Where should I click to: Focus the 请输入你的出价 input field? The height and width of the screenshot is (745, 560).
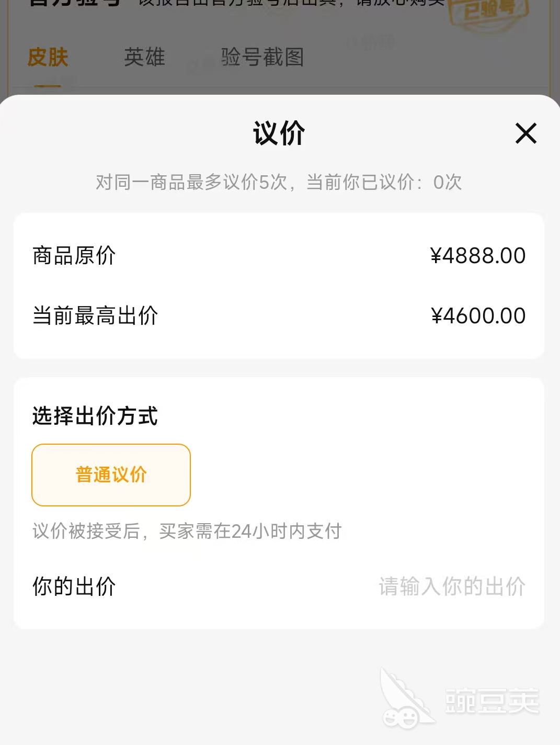[452, 586]
